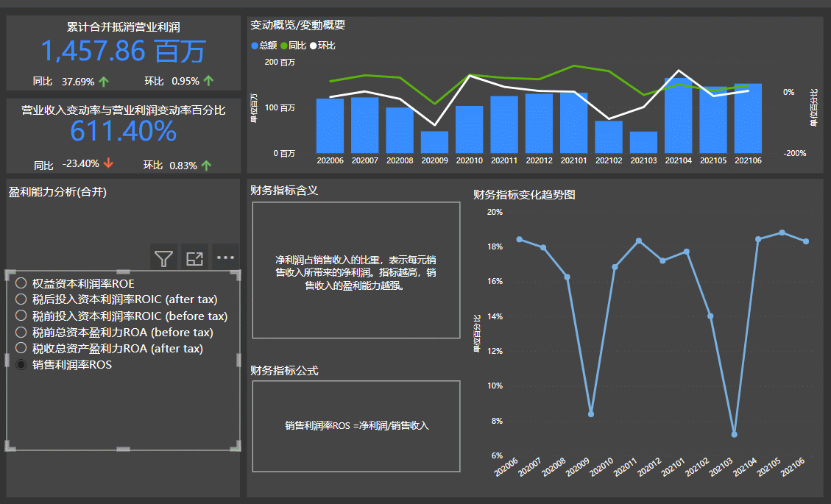Screen dimensions: 831x504
Task: Click the 202103 lowest point on trend line
Action: pos(734,435)
